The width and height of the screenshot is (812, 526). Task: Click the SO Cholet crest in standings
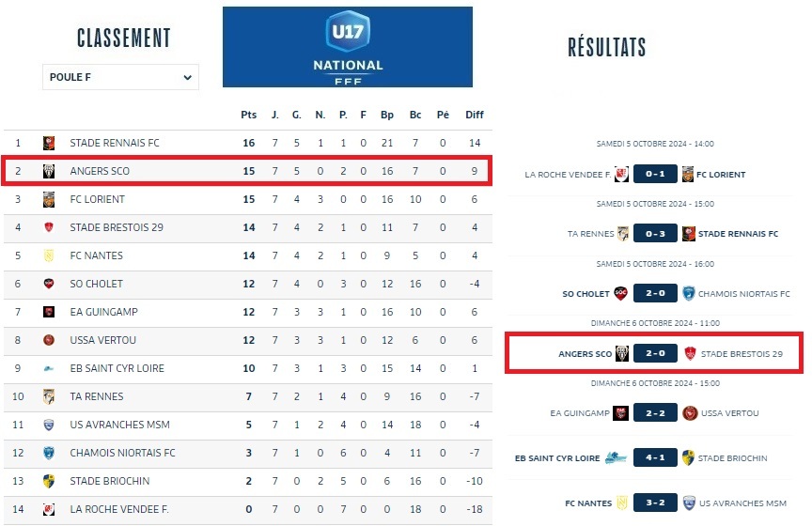point(49,284)
